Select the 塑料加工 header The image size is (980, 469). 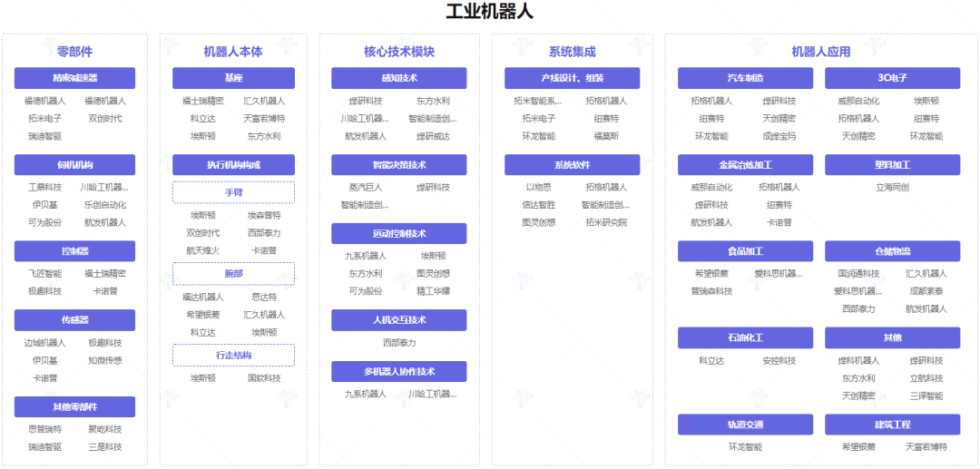(893, 165)
